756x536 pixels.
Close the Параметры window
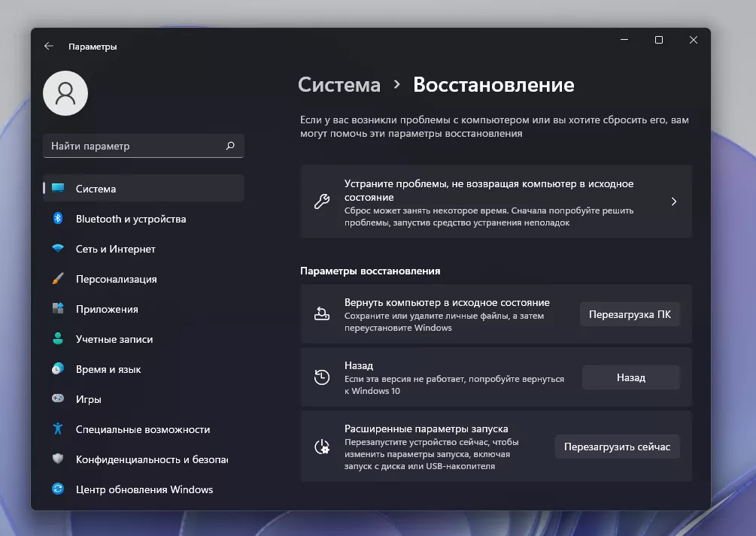point(694,40)
